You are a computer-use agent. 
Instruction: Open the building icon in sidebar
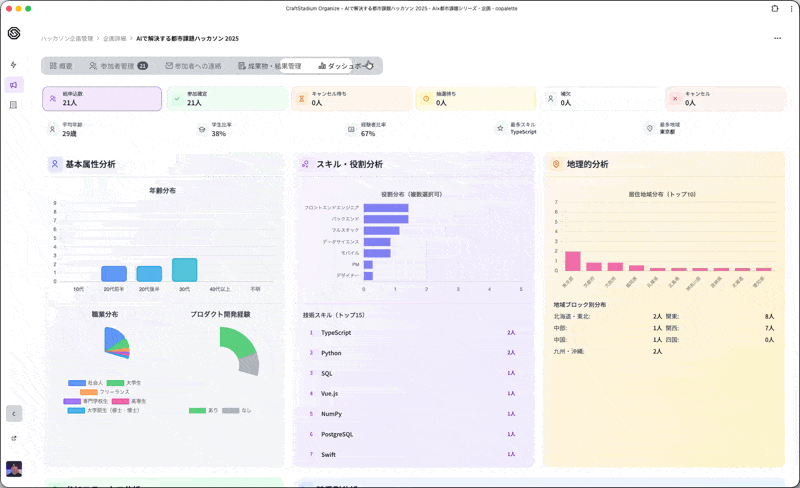pyautogui.click(x=13, y=105)
